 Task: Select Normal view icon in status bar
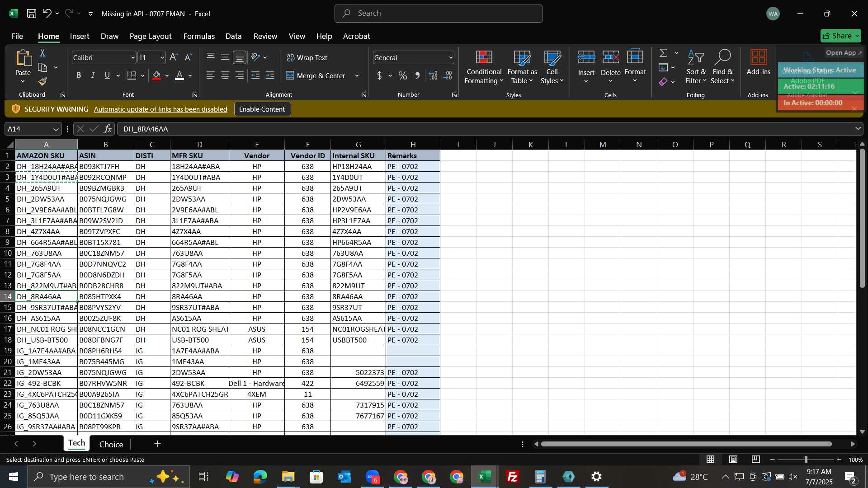point(711,460)
